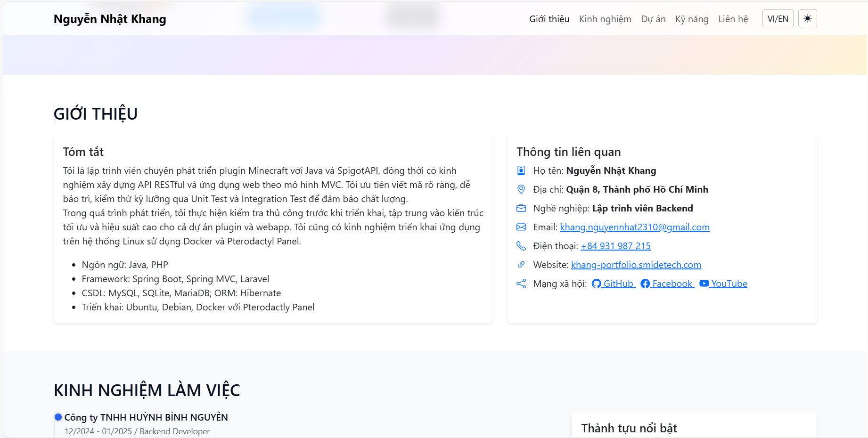Click the bullet 'Framework: Spring Boot, Spring MVC, Laravel'

click(175, 279)
